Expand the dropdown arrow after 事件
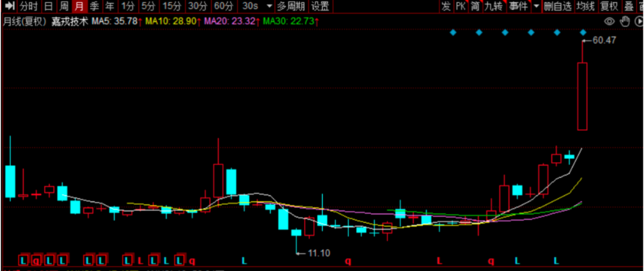 [535, 7]
